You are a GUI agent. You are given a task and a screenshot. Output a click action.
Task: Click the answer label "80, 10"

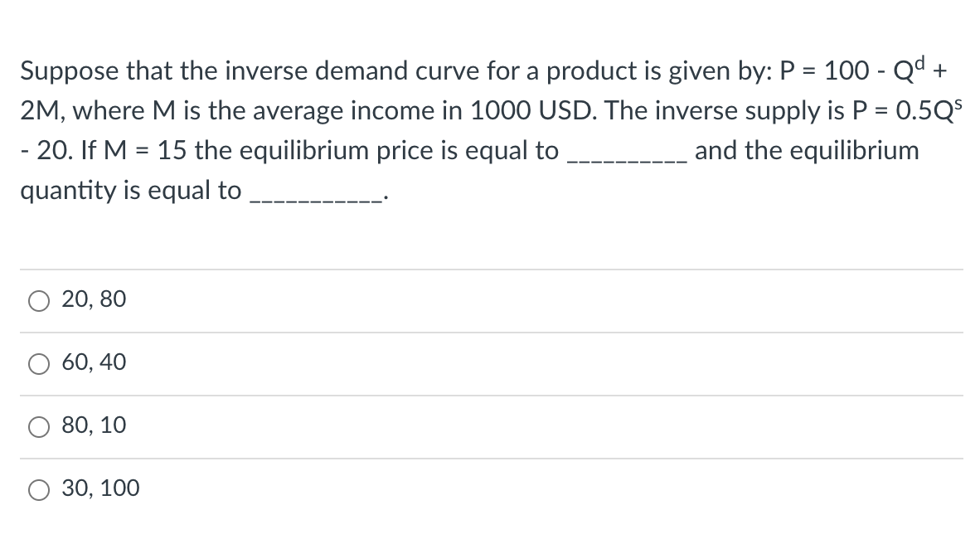pyautogui.click(x=92, y=425)
